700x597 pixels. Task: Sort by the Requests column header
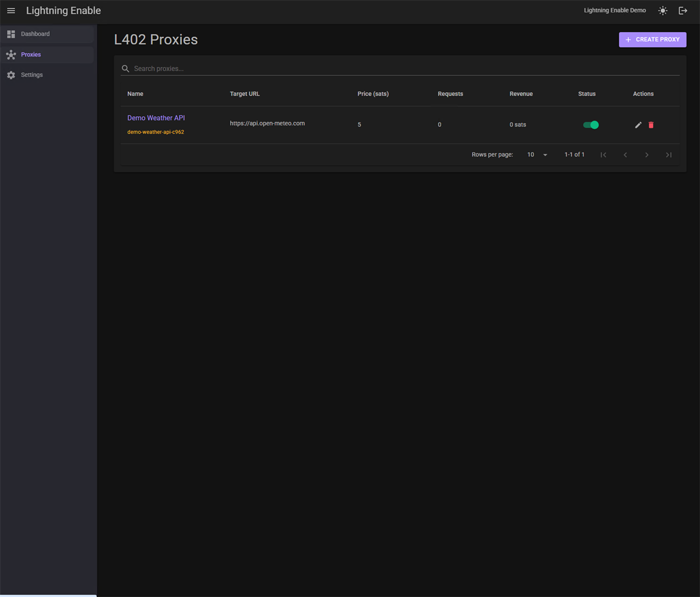pos(450,94)
